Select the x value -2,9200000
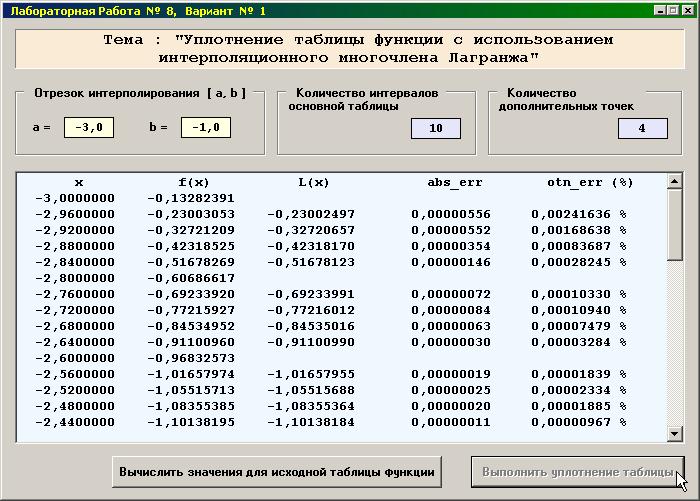Image resolution: width=700 pixels, height=501 pixels. coord(75,230)
